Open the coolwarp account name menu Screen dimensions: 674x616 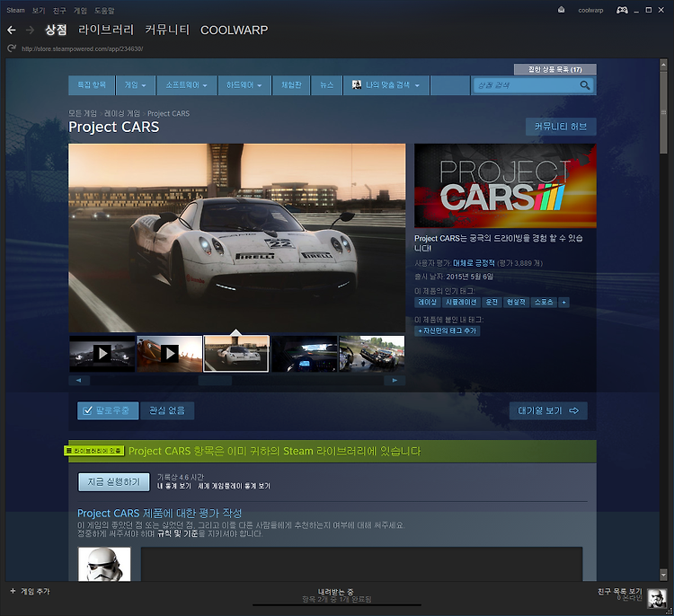pyautogui.click(x=590, y=10)
